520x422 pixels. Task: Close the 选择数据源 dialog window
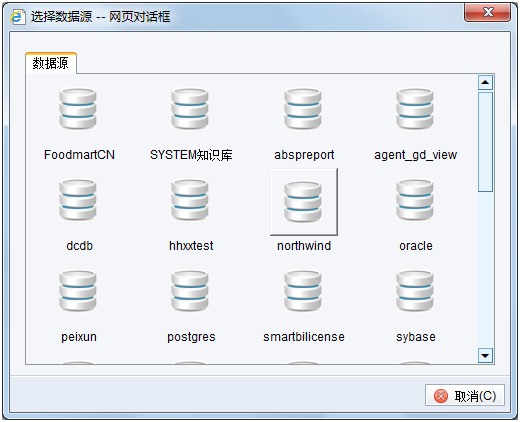click(487, 13)
